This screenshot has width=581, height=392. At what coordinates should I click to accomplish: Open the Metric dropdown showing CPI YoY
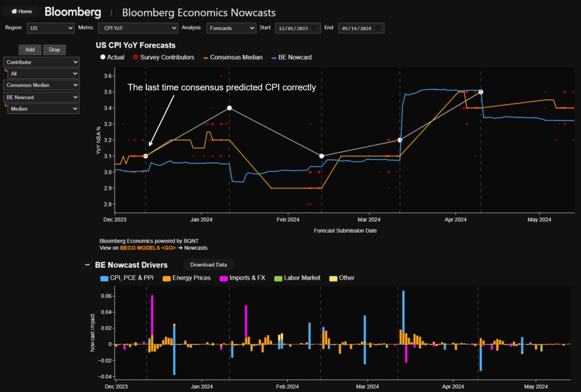[x=138, y=28]
